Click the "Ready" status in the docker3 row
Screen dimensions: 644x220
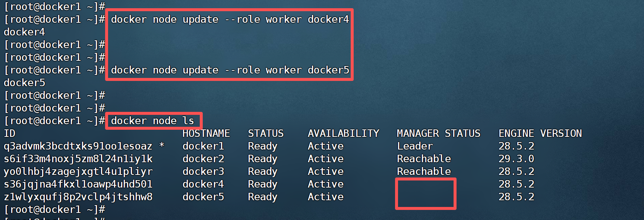(x=263, y=172)
